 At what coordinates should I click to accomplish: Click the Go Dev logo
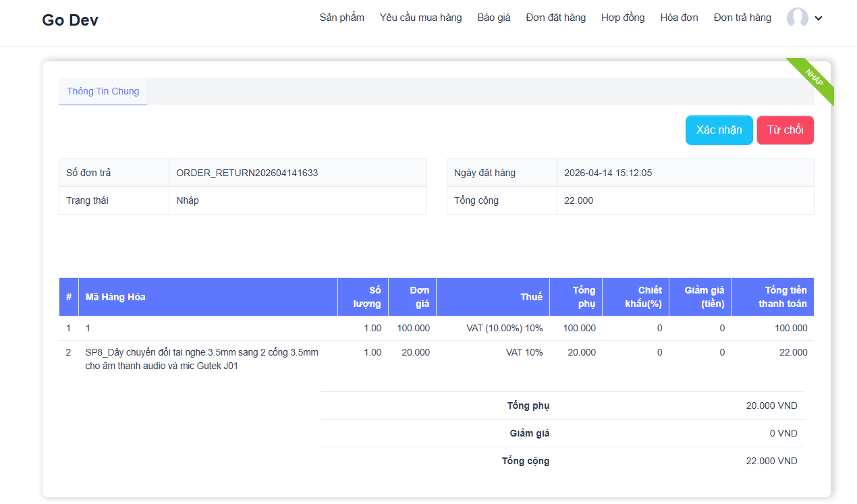(x=70, y=20)
